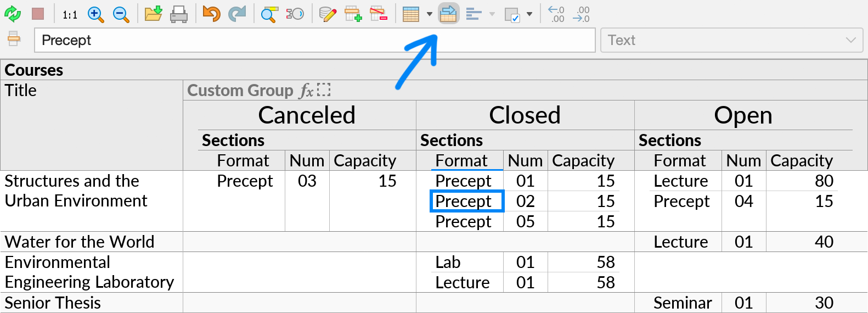The width and height of the screenshot is (868, 313).
Task: Reset zoom with the 1:1 button
Action: point(70,15)
